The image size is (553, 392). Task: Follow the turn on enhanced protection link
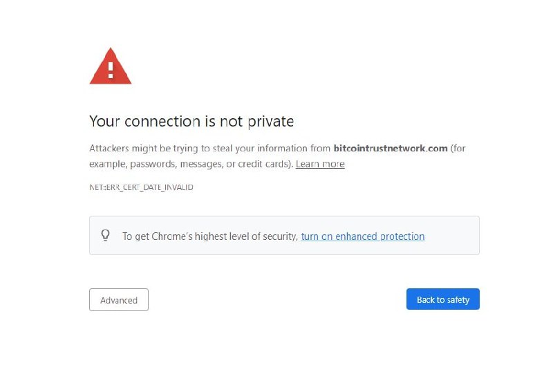362,236
